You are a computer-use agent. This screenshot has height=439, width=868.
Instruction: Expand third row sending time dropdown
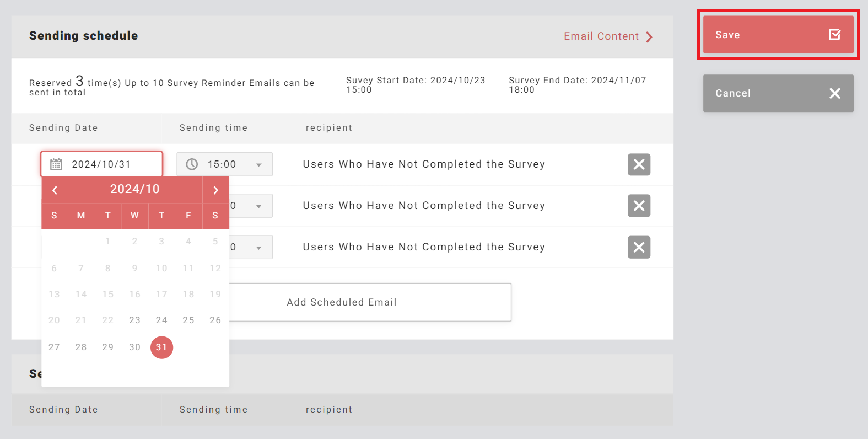pos(258,248)
